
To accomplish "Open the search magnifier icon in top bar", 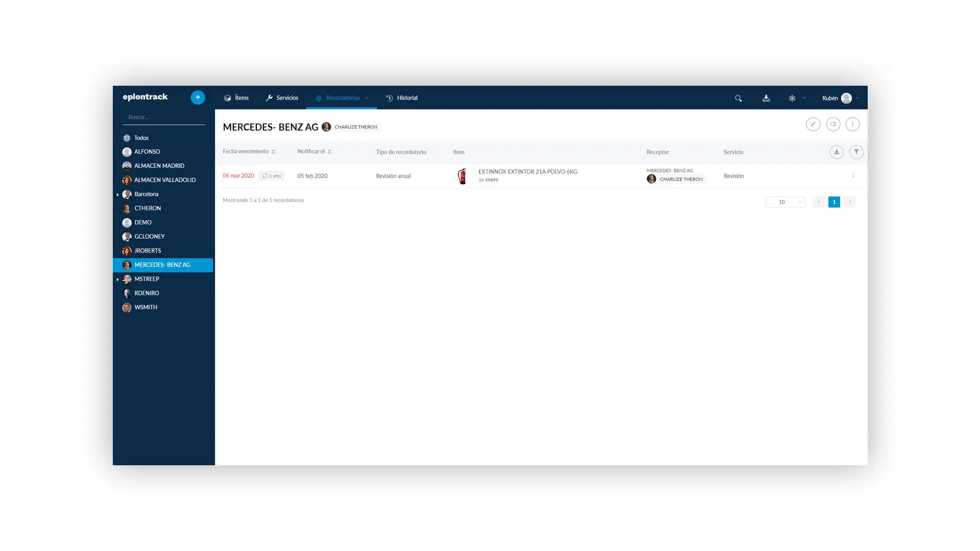I will pos(738,98).
